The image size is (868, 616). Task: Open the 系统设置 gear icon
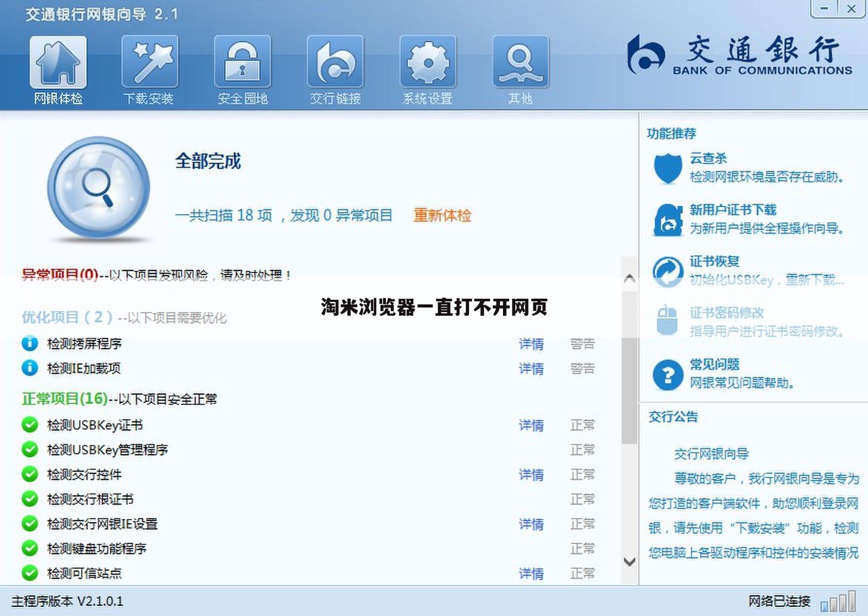[428, 62]
